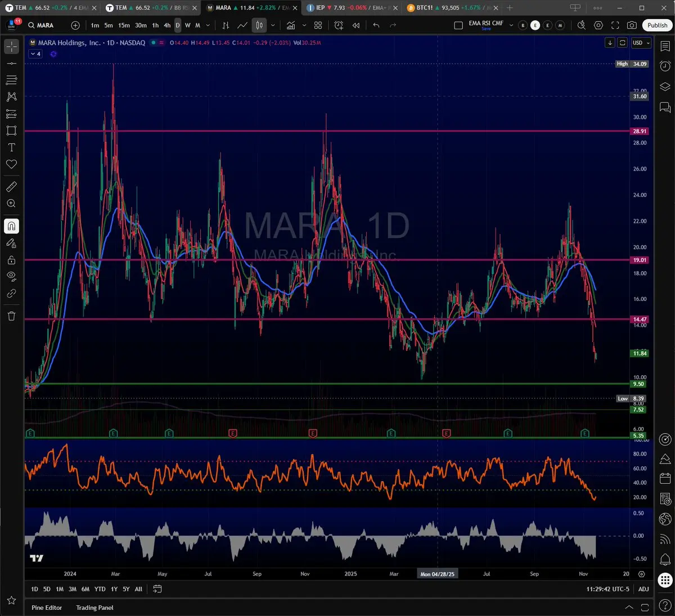Start bar Replay mode
The image size is (675, 616).
point(356,25)
